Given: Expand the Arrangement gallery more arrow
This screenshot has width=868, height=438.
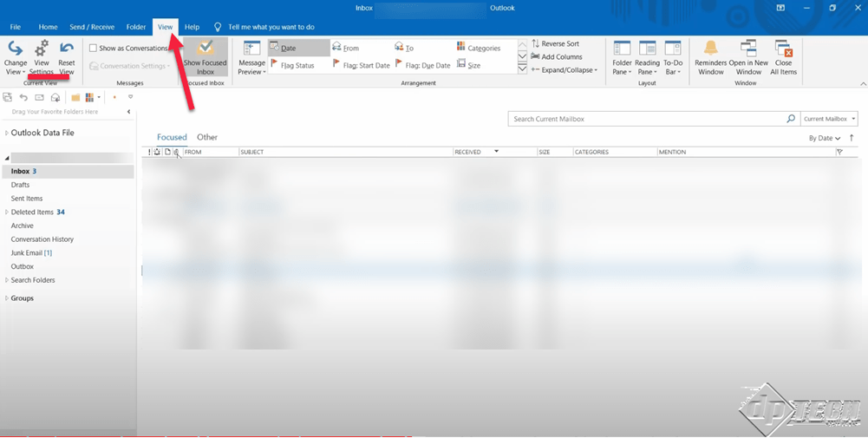Looking at the screenshot, I should tap(522, 69).
